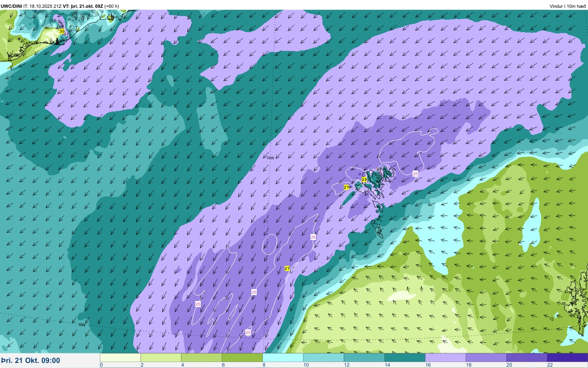Viewport: 588px width, 368px height.
Task: Click legend tick number '20'
Action: click(509, 365)
